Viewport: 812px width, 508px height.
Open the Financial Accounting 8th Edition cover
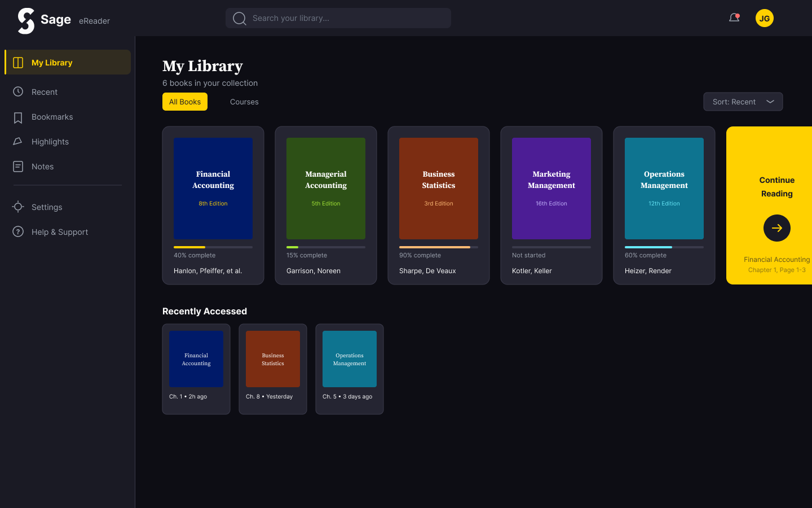click(213, 189)
